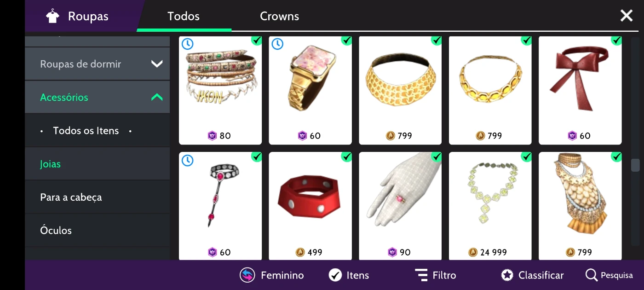Tap the Feminino gender swap icon

point(247,275)
